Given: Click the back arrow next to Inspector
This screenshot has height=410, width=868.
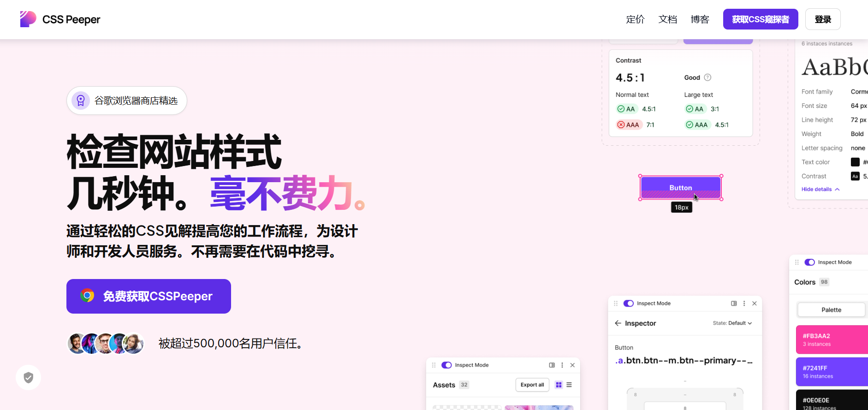Looking at the screenshot, I should coord(618,323).
